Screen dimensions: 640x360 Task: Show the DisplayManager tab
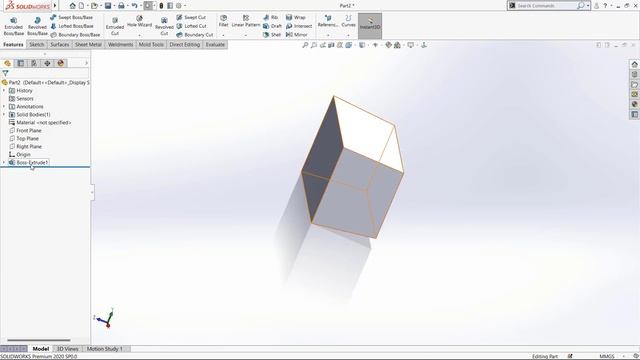pos(61,63)
